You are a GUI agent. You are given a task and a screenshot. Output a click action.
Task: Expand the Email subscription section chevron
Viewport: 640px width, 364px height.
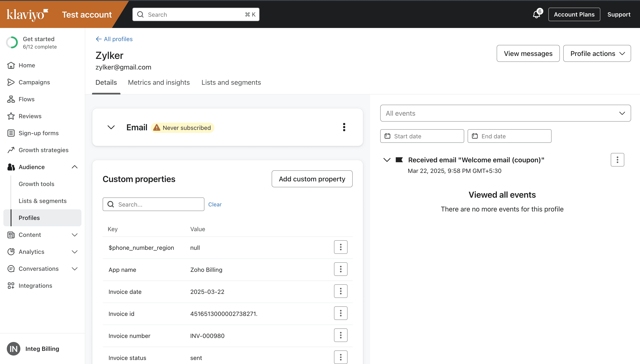coord(111,127)
